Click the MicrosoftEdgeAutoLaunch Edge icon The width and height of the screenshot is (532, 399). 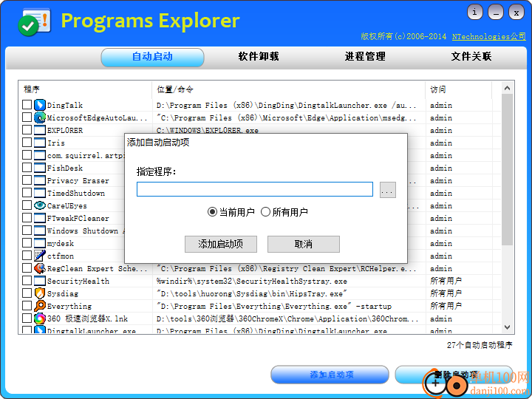tap(40, 117)
